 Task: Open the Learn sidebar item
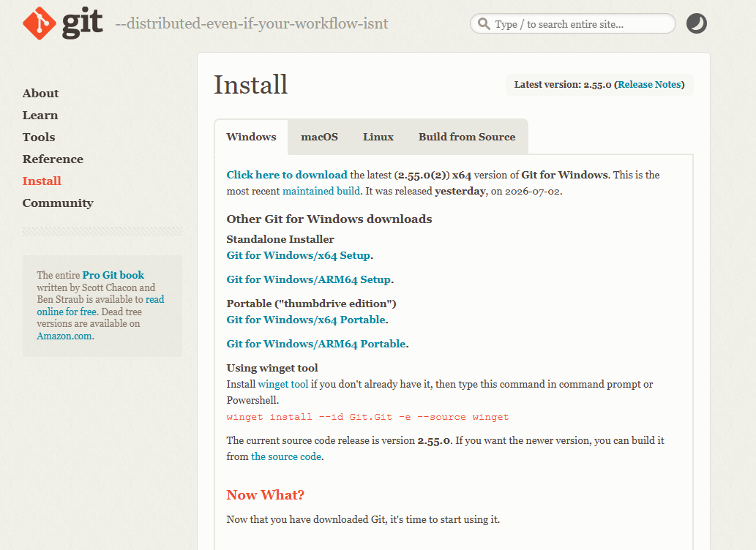(40, 116)
